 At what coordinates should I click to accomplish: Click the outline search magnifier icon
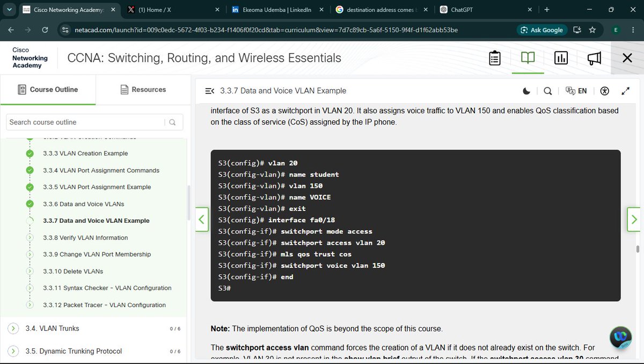173,122
